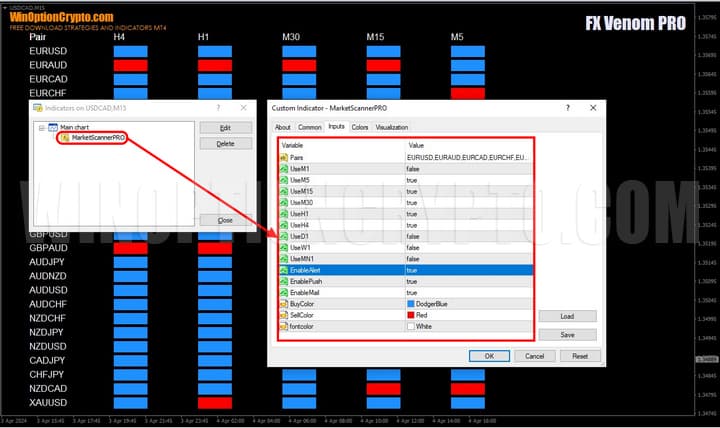Toggle the UseM5 true value
The height and width of the screenshot is (428, 720).
click(x=469, y=180)
